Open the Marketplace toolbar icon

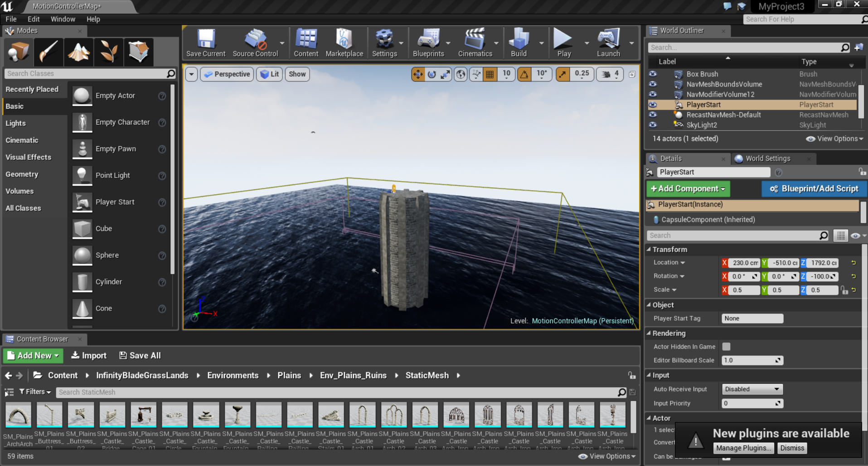pyautogui.click(x=344, y=43)
